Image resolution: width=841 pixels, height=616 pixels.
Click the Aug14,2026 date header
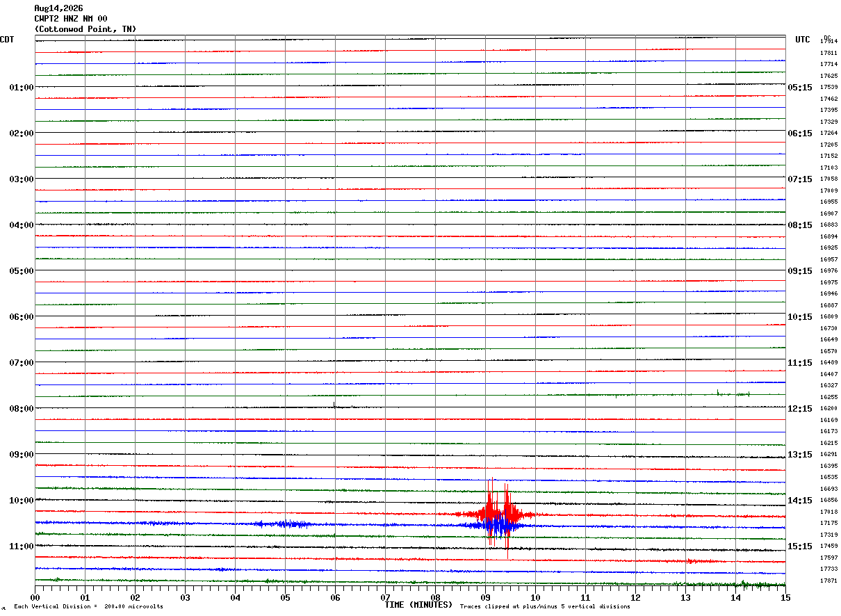click(58, 8)
